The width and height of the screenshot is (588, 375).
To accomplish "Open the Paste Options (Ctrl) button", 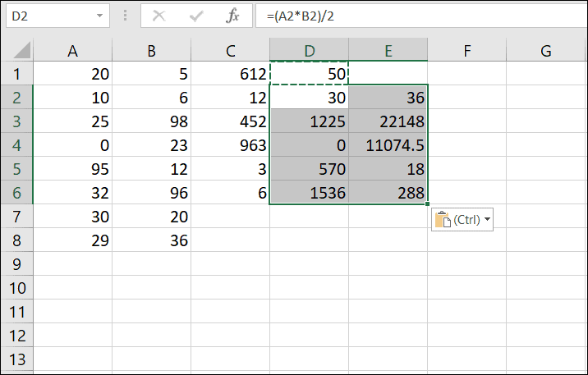I will coord(462,220).
